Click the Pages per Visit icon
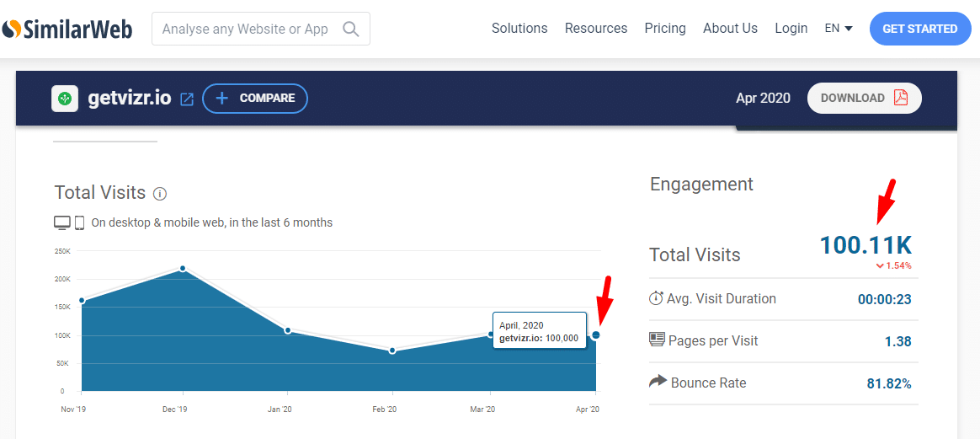 coord(656,340)
